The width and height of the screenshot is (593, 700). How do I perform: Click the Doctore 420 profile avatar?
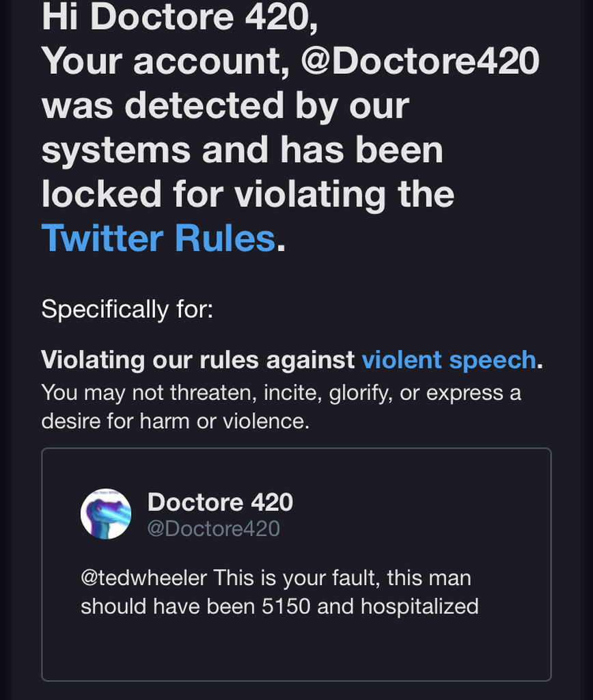point(106,513)
